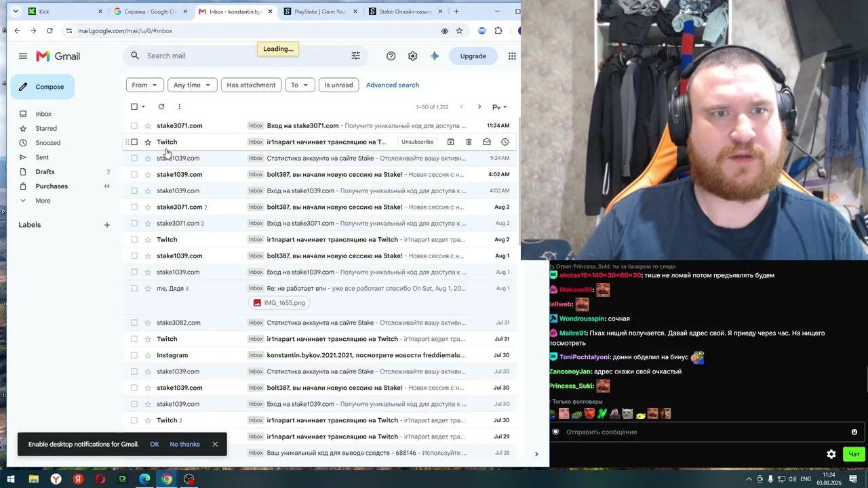
Task: Open Opera from the taskbar
Action: point(100,479)
